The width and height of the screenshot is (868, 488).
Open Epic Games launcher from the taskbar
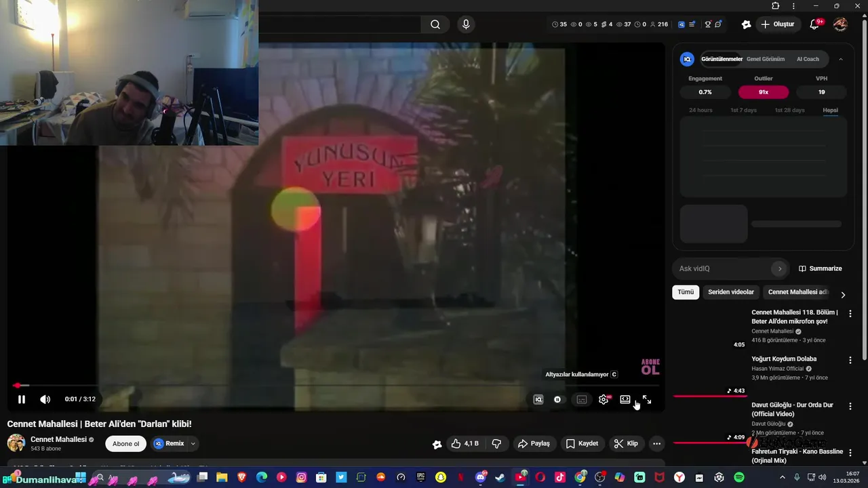tap(421, 477)
